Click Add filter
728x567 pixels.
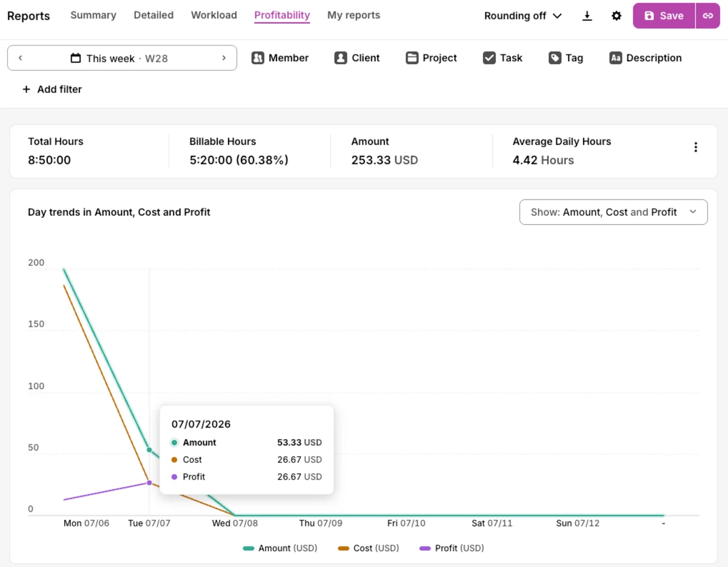tap(52, 89)
